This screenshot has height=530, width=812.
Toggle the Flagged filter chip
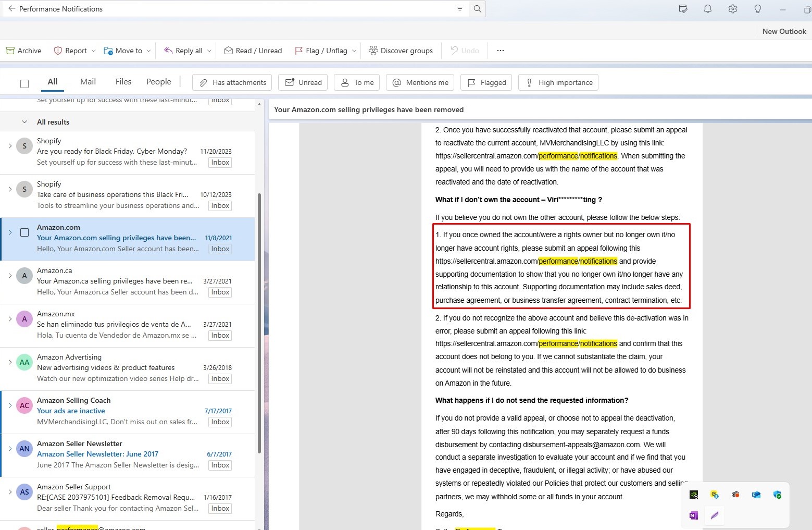486,82
